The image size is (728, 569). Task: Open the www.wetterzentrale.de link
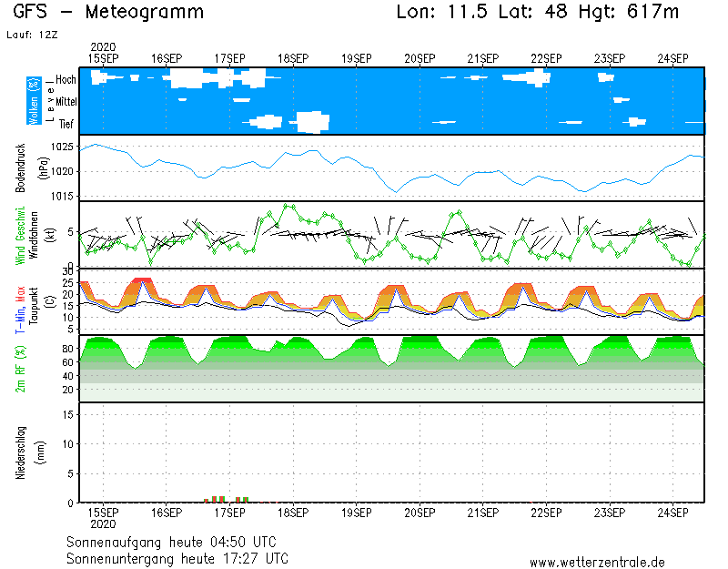pyautogui.click(x=597, y=563)
